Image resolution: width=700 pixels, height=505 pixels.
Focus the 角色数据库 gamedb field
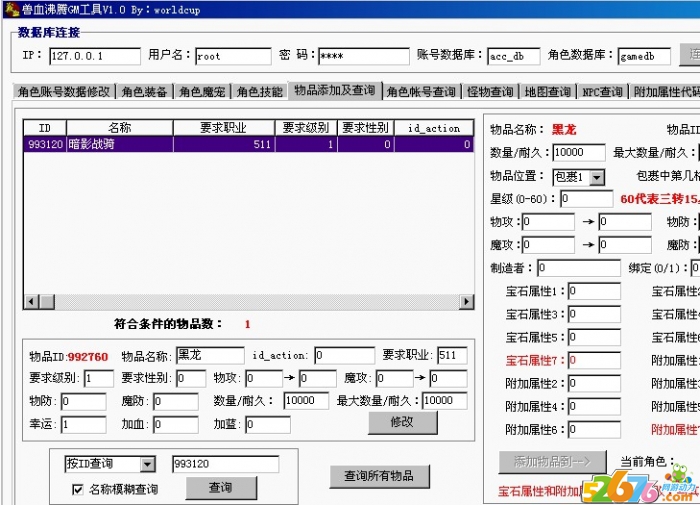[x=644, y=56]
